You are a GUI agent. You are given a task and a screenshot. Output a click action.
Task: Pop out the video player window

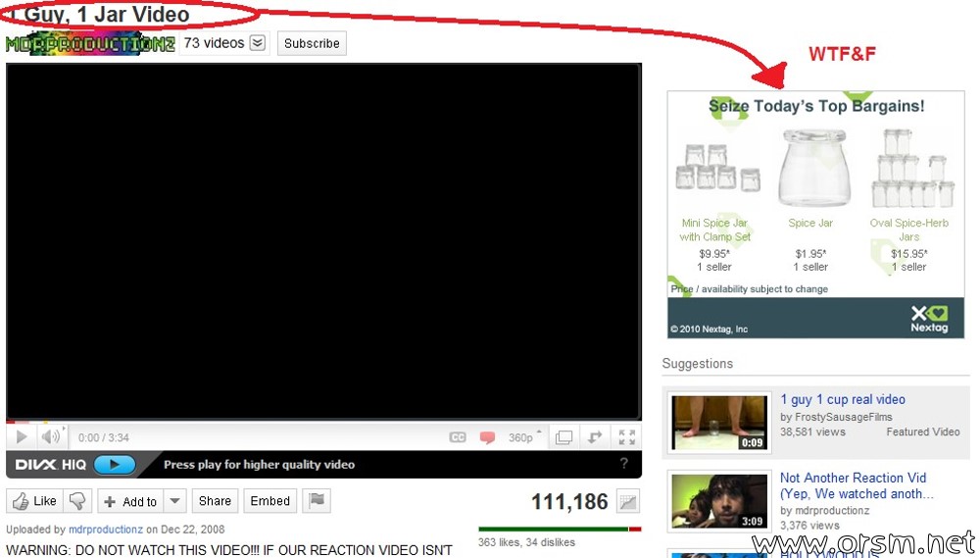(x=563, y=437)
